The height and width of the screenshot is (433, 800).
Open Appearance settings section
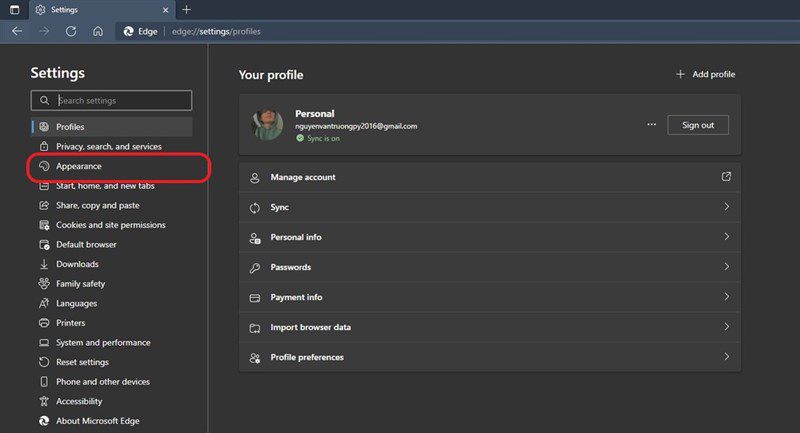tap(112, 166)
